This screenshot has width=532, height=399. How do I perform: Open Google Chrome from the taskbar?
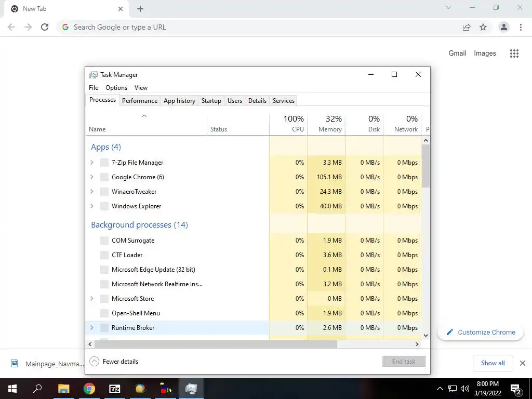coord(89,389)
